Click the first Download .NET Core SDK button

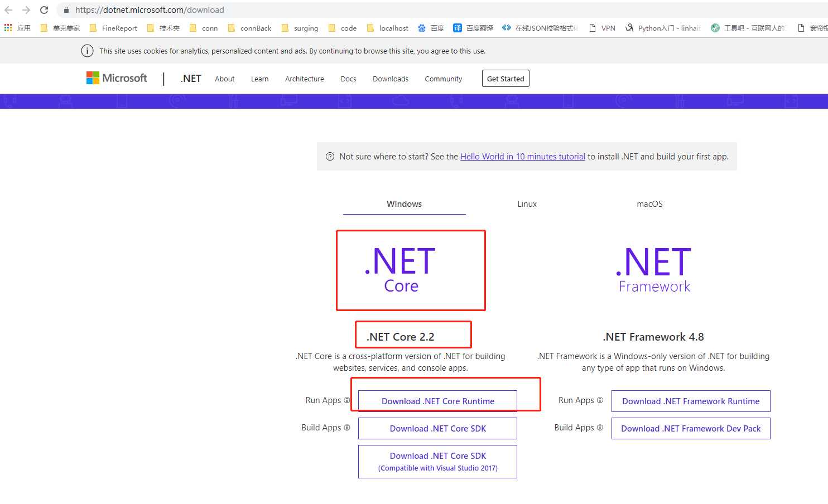pyautogui.click(x=437, y=428)
